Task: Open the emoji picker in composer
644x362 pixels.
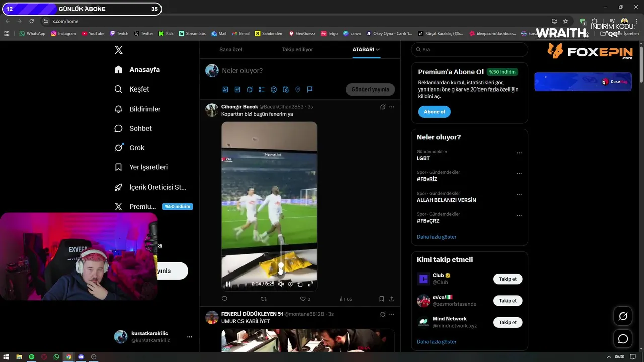Action: pos(274,89)
